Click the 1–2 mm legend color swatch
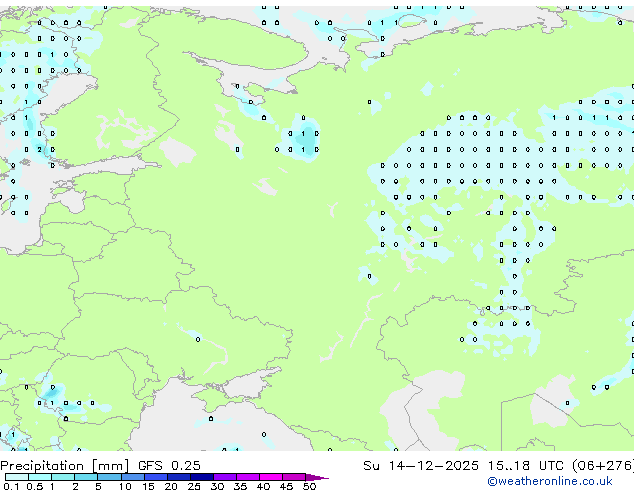 (63, 477)
